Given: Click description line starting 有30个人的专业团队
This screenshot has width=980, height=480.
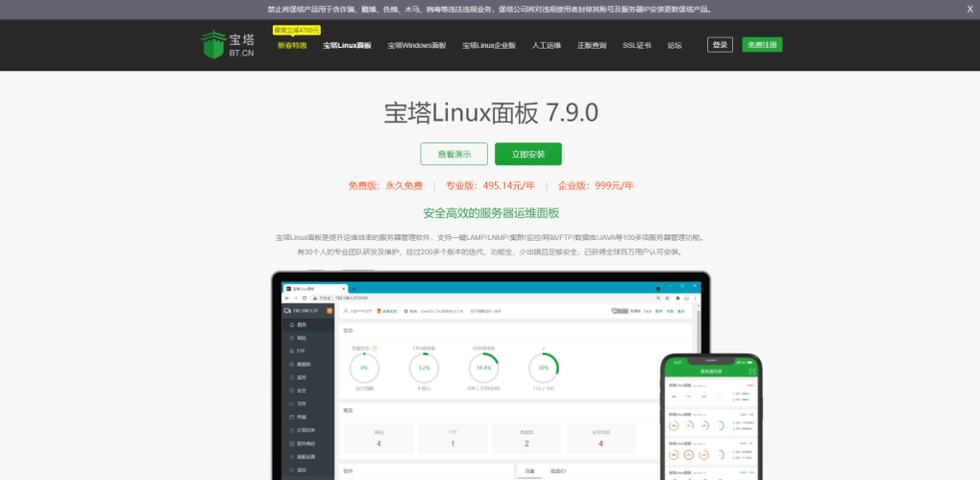Looking at the screenshot, I should pos(491,252).
